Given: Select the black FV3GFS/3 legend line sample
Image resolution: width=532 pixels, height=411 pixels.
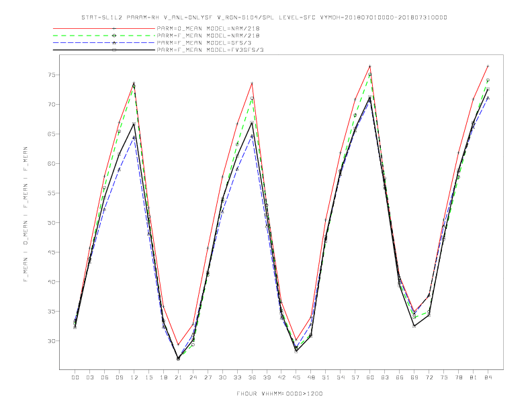Looking at the screenshot, I should click(104, 50).
